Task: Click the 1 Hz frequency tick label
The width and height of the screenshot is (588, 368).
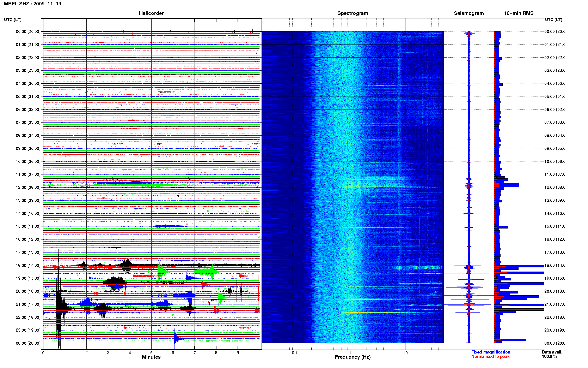Action: [x=350, y=353]
